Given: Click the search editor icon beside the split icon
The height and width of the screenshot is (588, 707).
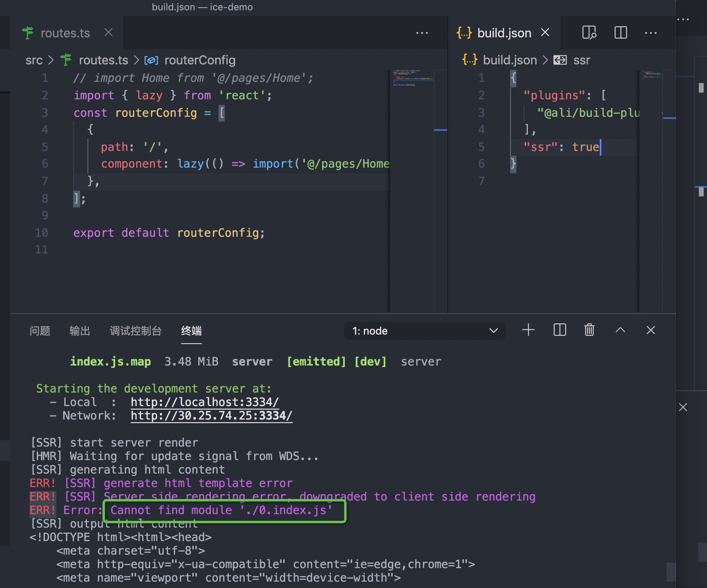Looking at the screenshot, I should [588, 33].
